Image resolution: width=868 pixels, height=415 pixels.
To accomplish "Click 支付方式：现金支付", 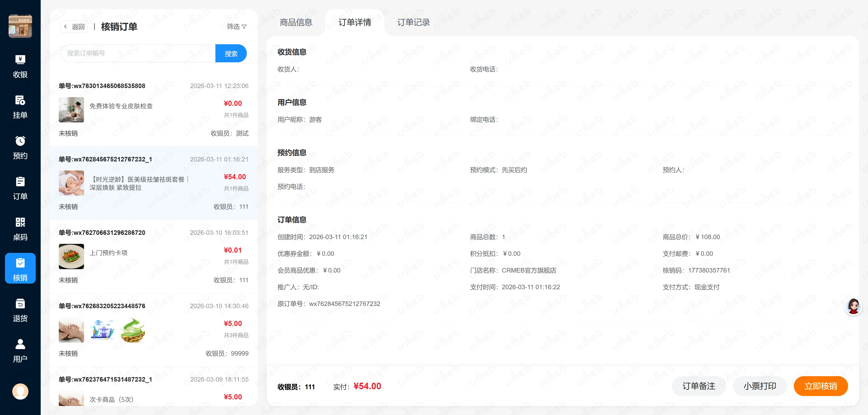I will pyautogui.click(x=691, y=287).
